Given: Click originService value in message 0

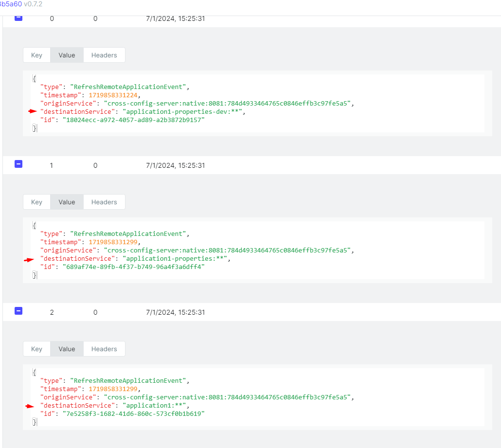Looking at the screenshot, I should pyautogui.click(x=227, y=104).
